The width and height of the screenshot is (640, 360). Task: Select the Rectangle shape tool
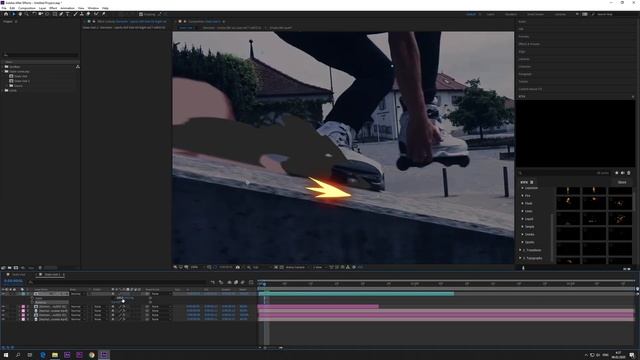(x=55, y=14)
